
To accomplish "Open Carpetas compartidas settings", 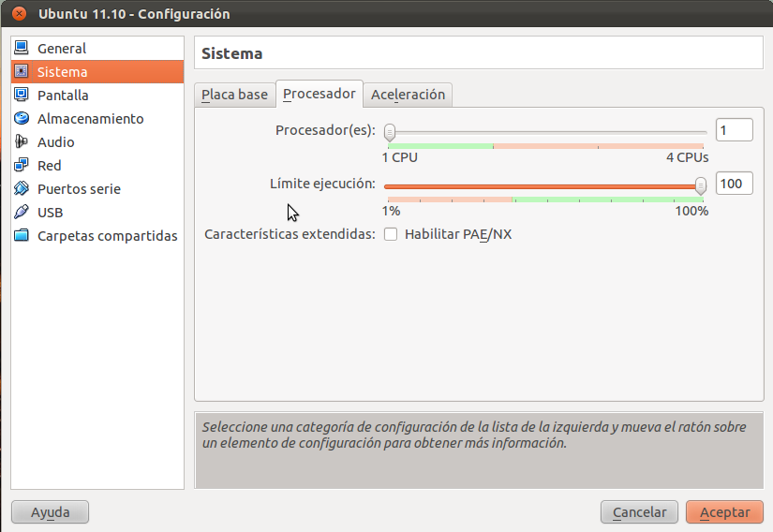I will 97,236.
